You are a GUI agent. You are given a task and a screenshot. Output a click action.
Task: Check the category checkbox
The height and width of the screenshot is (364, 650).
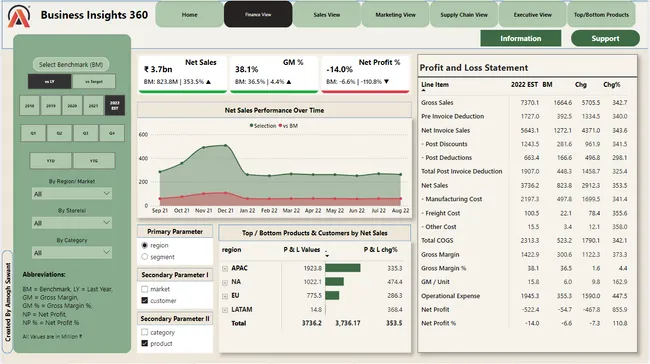tap(145, 332)
